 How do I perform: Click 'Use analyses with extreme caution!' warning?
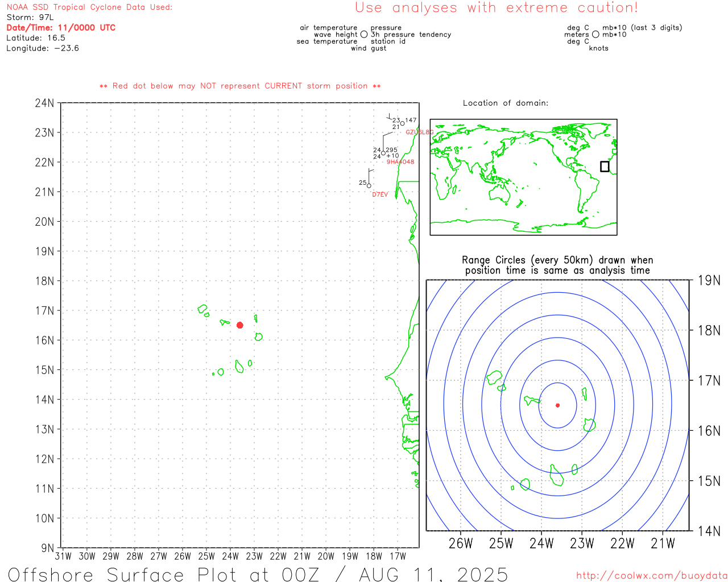(497, 7)
